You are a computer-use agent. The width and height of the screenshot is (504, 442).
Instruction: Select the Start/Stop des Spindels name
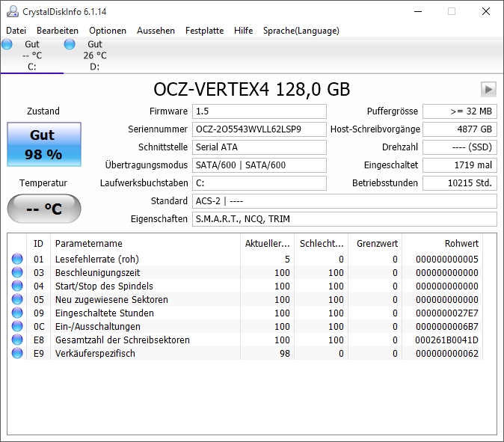(x=104, y=286)
